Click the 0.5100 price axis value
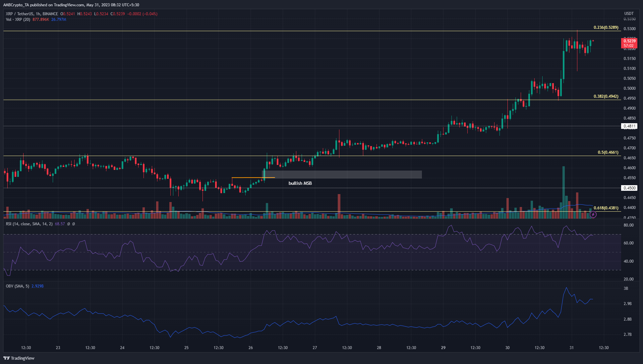Screen dimensions: 643x364 pos(629,69)
